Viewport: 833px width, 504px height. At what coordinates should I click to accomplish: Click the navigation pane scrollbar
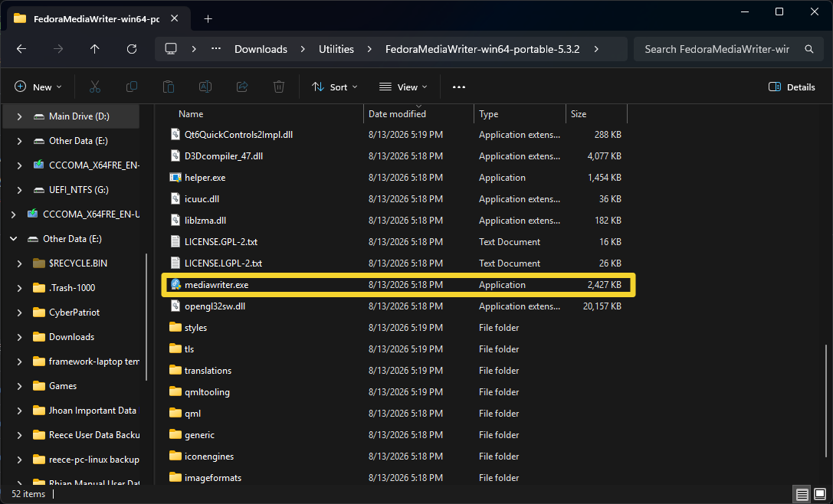pyautogui.click(x=146, y=317)
